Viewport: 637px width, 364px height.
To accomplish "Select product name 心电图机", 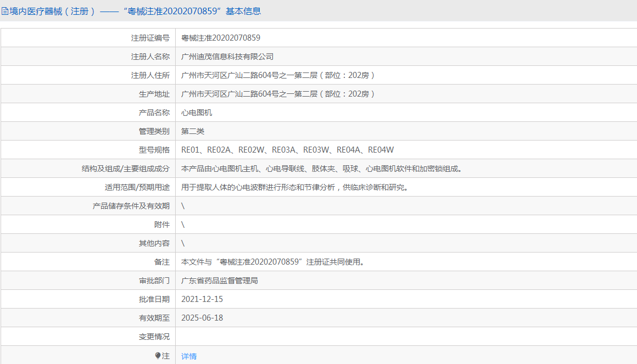I will pyautogui.click(x=197, y=113).
